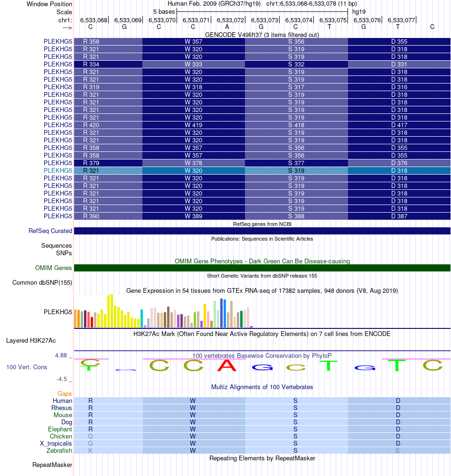The width and height of the screenshot is (451, 476).
Task: Click codon 'R 390' in GENCODE track
Action: point(91,216)
